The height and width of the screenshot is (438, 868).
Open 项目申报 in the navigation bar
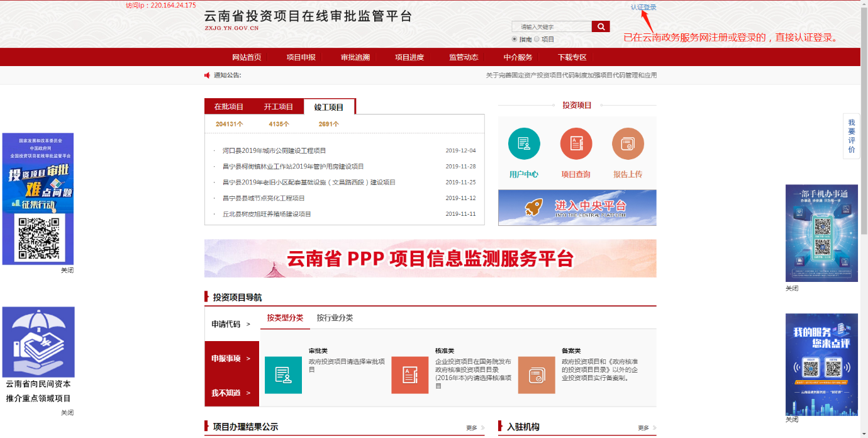coord(301,57)
